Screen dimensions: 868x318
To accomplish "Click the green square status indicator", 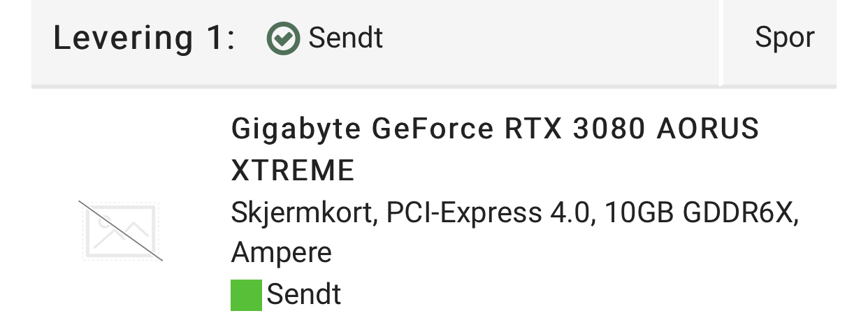I will (246, 294).
